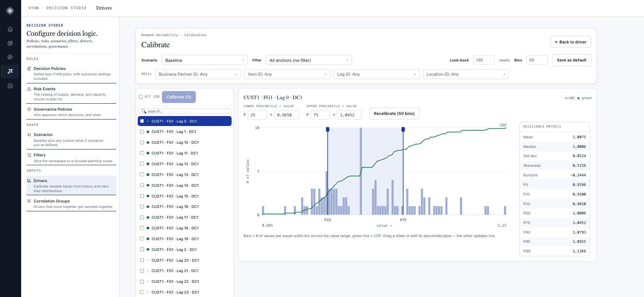
Task: Click lower value 0.9650 field
Action: [x=287, y=115]
